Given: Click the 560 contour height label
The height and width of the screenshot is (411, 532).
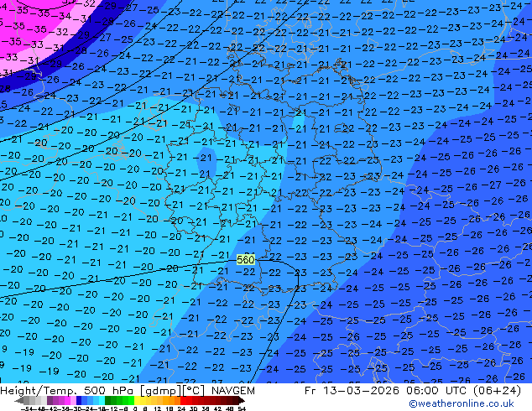Looking at the screenshot, I should coord(246,260).
